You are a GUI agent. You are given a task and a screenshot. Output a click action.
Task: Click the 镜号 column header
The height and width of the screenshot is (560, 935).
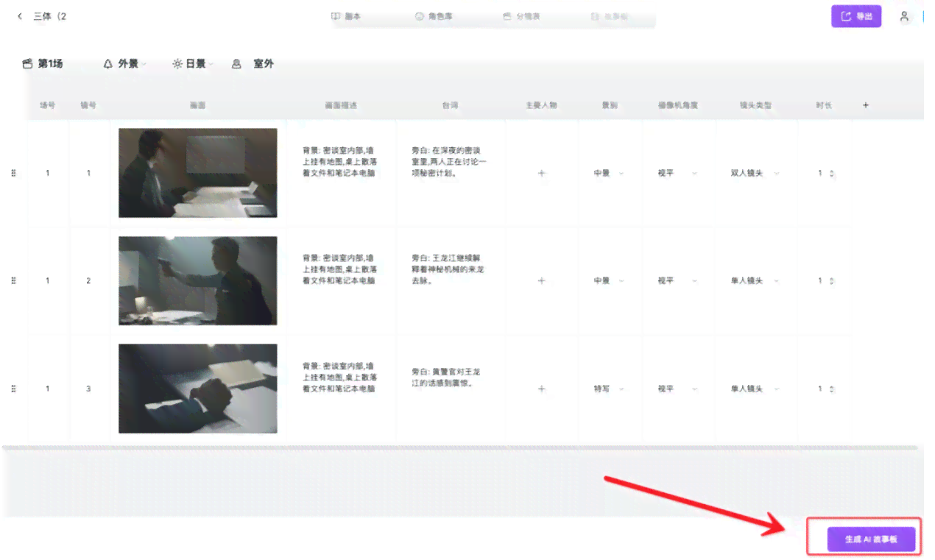(x=88, y=105)
